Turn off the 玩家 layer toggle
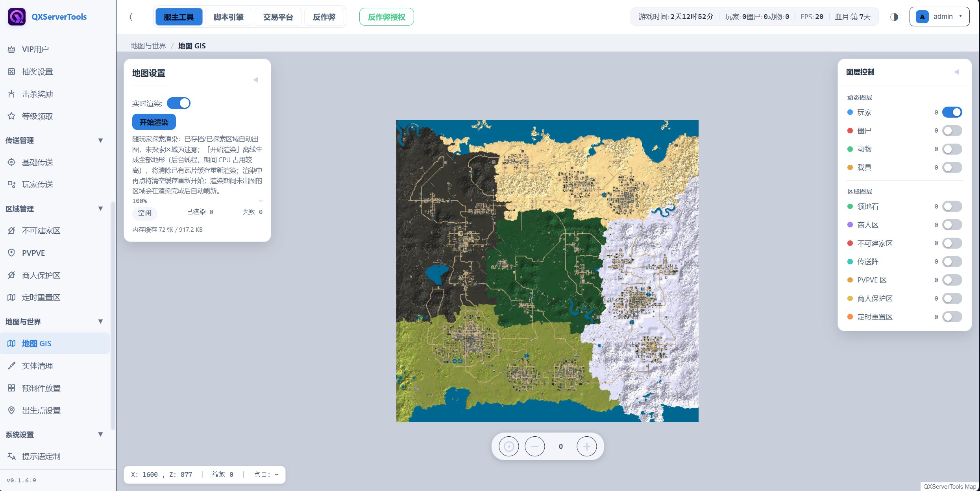Image resolution: width=980 pixels, height=491 pixels. [952, 112]
